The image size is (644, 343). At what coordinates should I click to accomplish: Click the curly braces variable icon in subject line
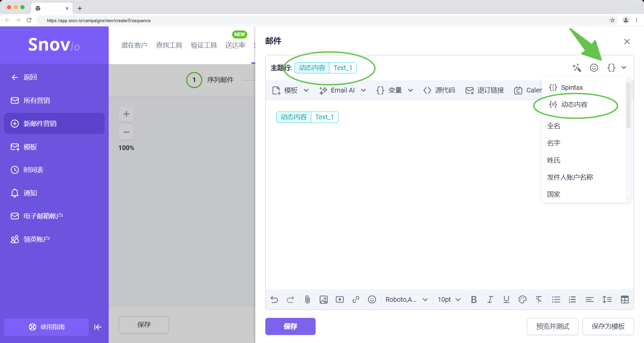pos(611,68)
